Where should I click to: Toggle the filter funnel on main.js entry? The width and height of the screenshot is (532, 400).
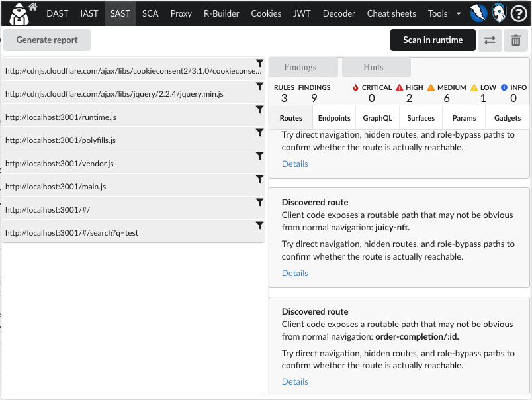coord(259,179)
